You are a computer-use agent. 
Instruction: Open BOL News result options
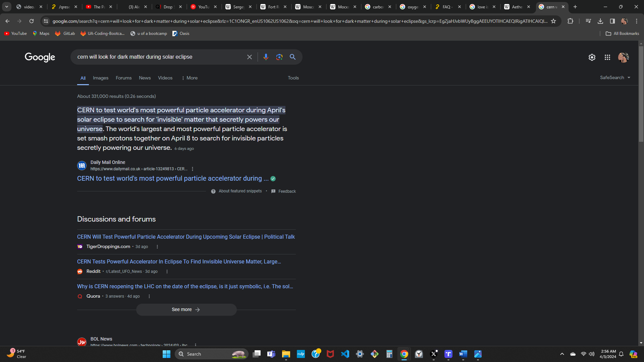pos(196,345)
